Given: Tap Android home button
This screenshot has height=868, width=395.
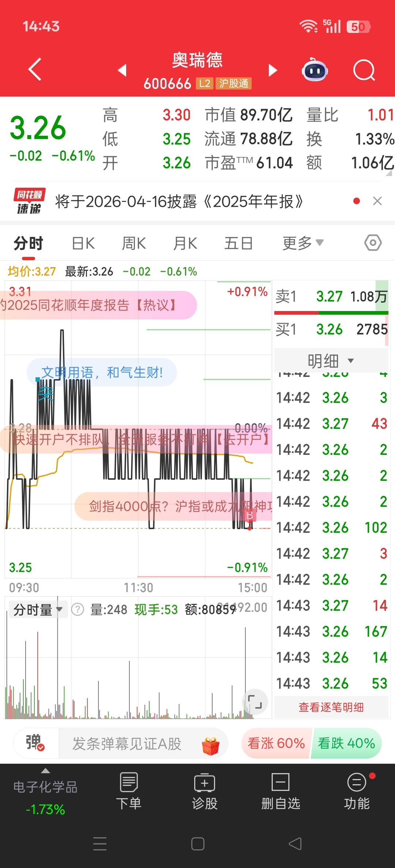Looking at the screenshot, I should (x=197, y=844).
